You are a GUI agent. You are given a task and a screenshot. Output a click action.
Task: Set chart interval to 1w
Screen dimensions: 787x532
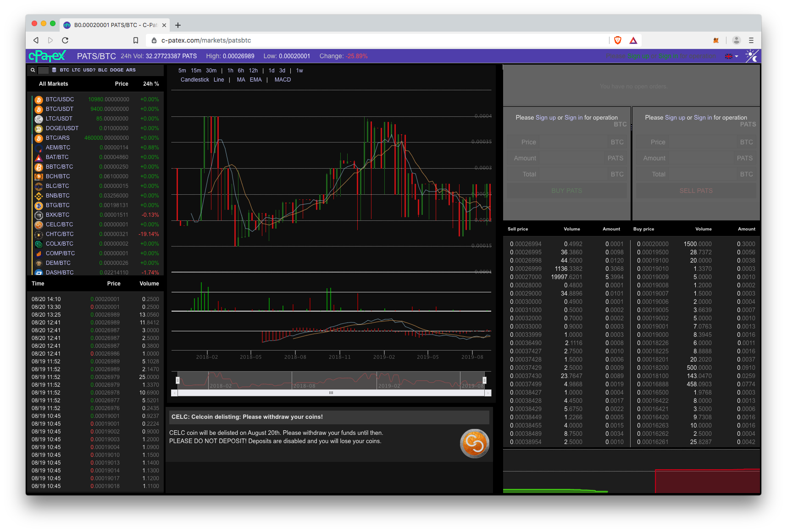[299, 71]
